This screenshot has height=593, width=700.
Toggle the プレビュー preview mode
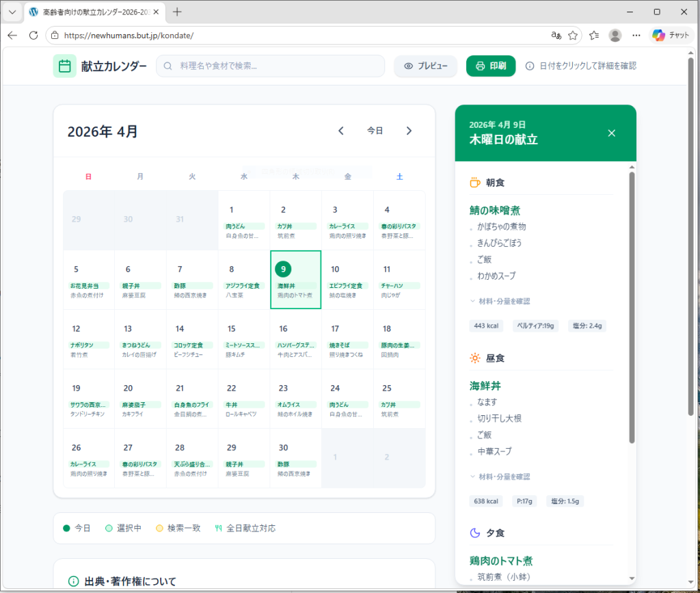(425, 66)
